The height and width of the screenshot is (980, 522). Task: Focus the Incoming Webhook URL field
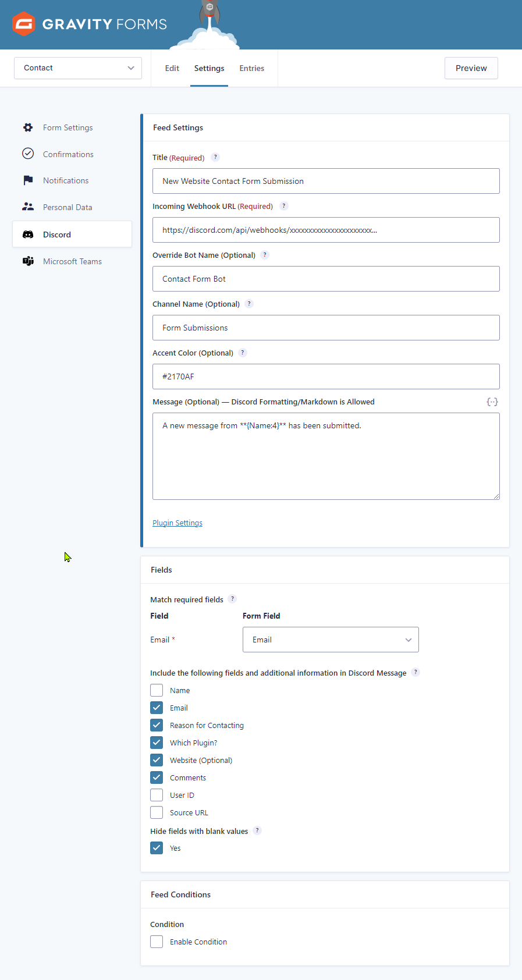pos(326,230)
